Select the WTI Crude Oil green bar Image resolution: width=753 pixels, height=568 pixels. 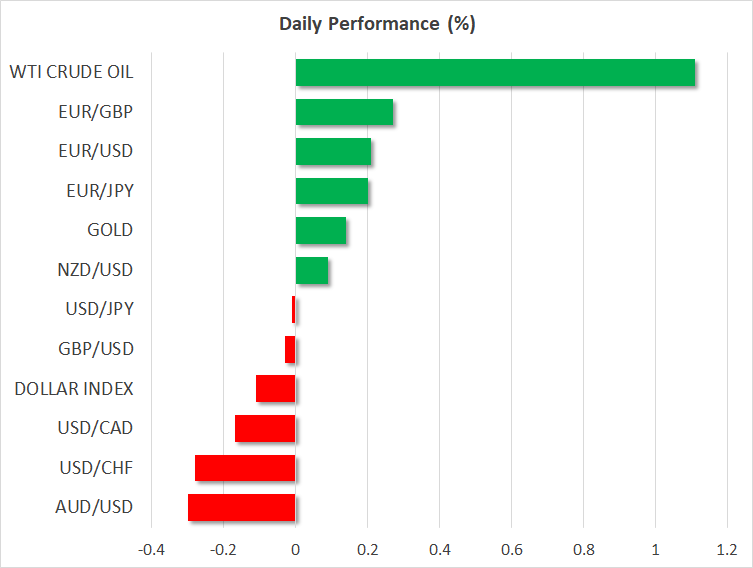(495, 73)
